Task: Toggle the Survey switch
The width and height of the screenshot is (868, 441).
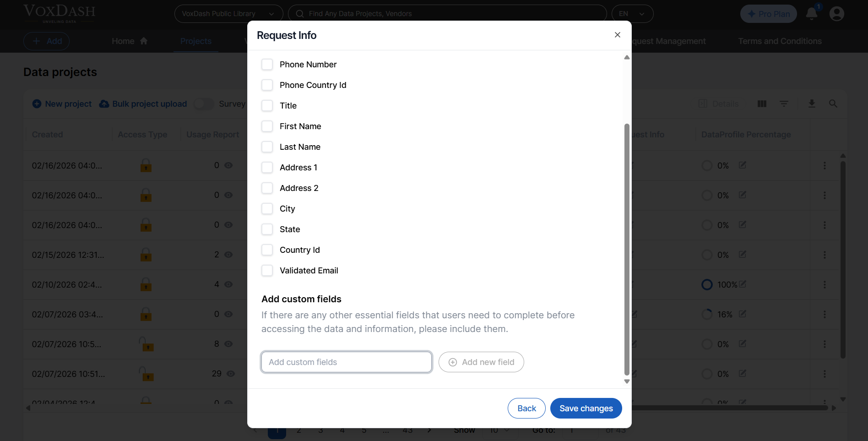Action: [204, 103]
